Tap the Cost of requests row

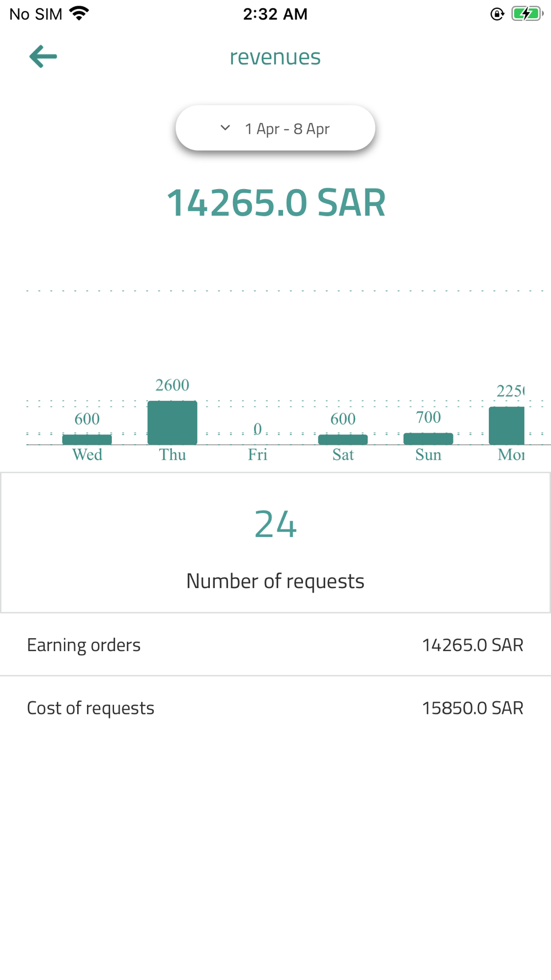point(275,708)
